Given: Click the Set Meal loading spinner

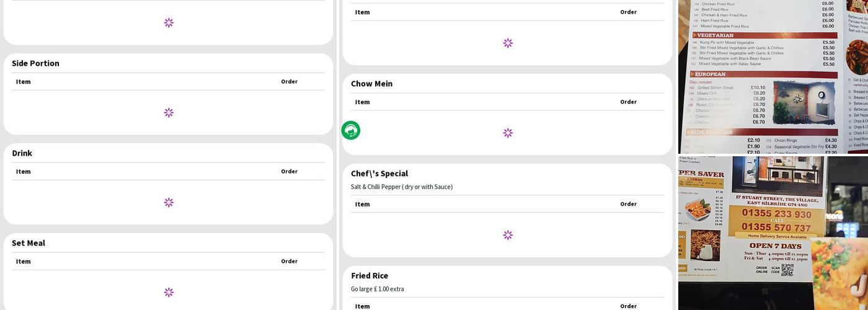Looking at the screenshot, I should pyautogui.click(x=169, y=293).
